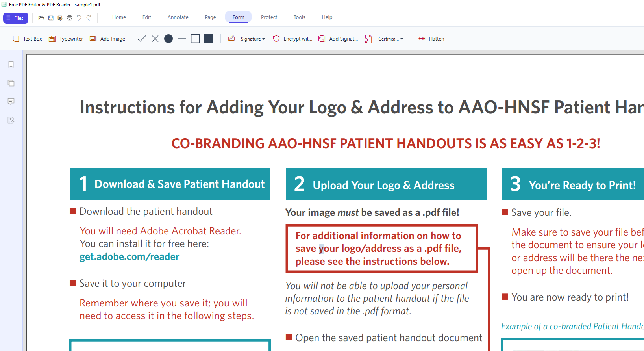
Task: Go to the Page tab
Action: [210, 17]
